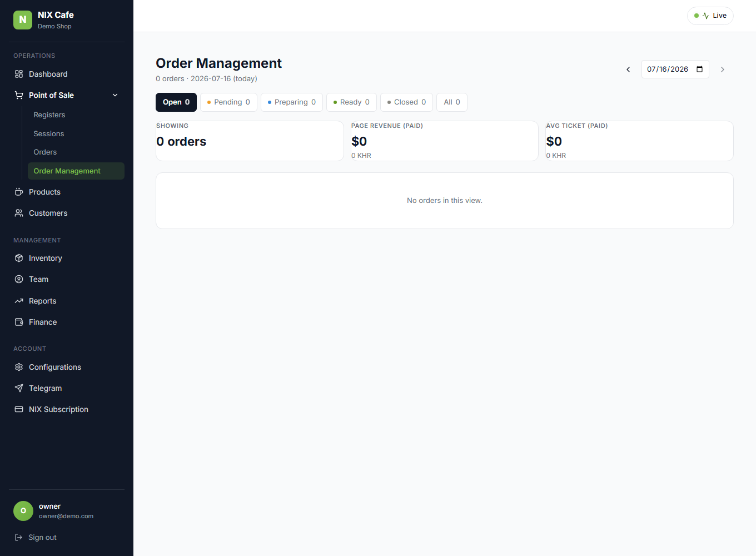Screen dimensions: 756x556
Task: Open Sessions under Point of Sale
Action: tap(76, 133)
